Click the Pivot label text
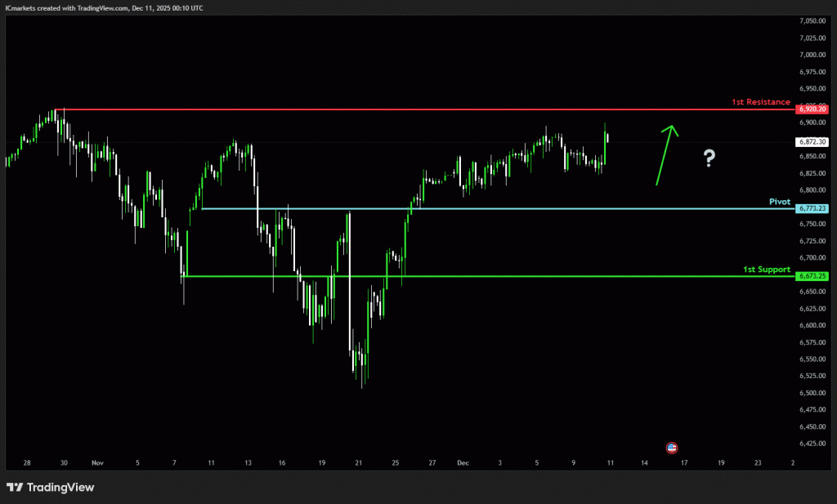The image size is (837, 504). click(780, 201)
